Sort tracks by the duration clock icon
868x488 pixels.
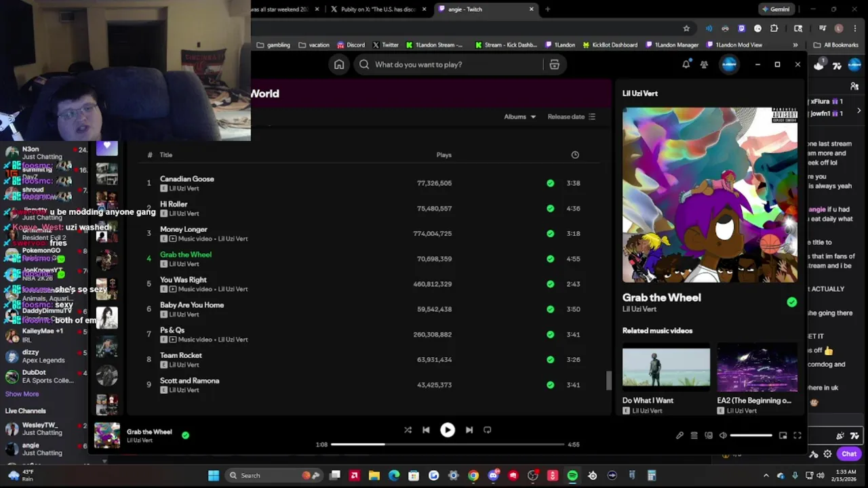tap(575, 155)
